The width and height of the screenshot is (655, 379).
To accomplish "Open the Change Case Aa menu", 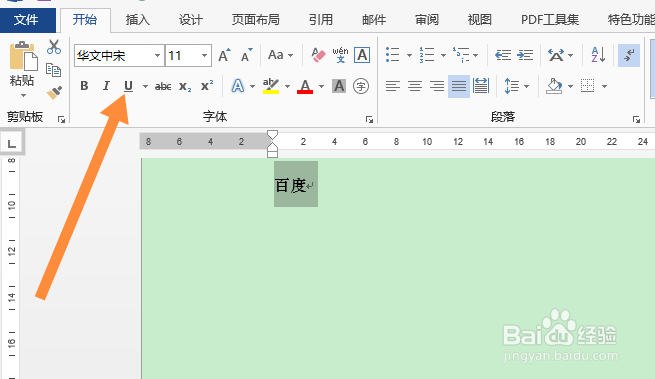I will tap(280, 55).
